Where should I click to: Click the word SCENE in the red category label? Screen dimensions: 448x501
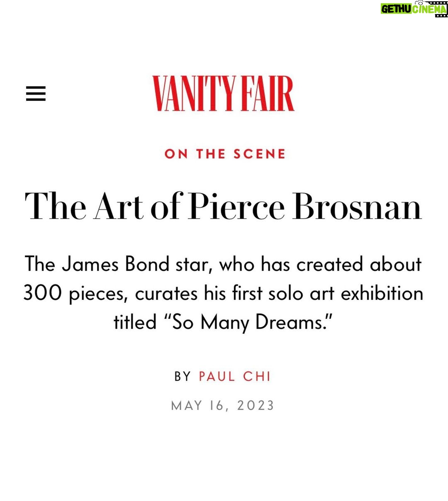[x=259, y=154]
